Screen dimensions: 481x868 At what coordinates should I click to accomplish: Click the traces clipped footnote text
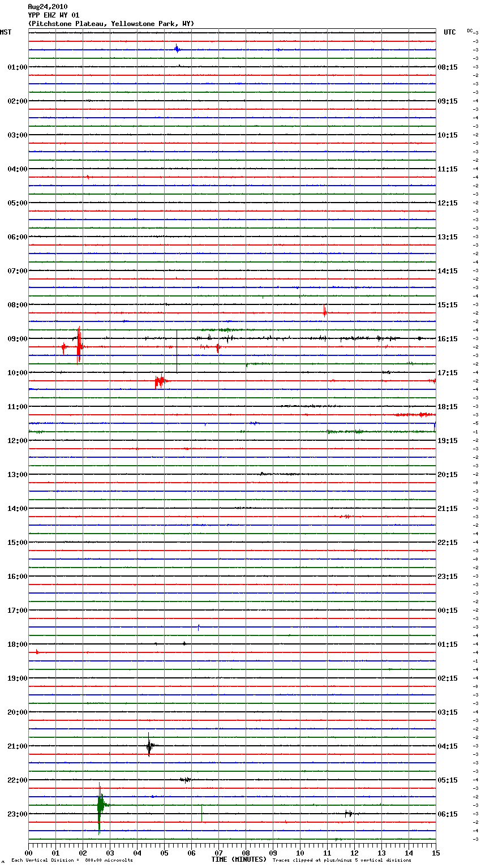342,860
